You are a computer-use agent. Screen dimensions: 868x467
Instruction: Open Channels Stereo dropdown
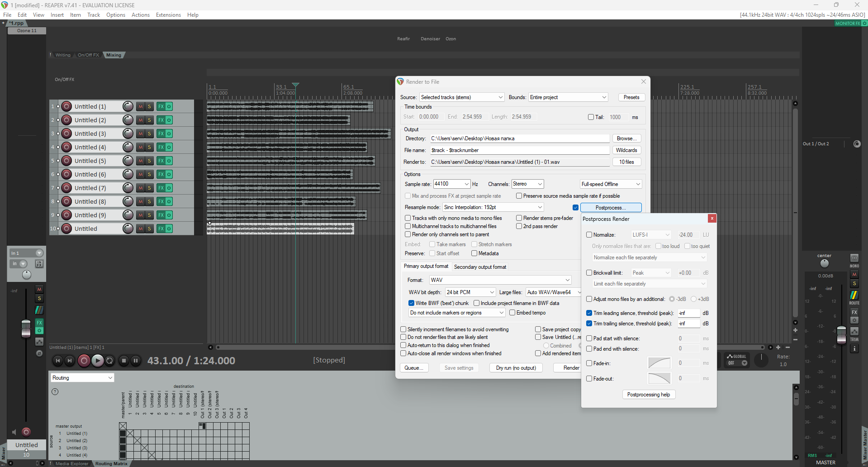click(527, 184)
